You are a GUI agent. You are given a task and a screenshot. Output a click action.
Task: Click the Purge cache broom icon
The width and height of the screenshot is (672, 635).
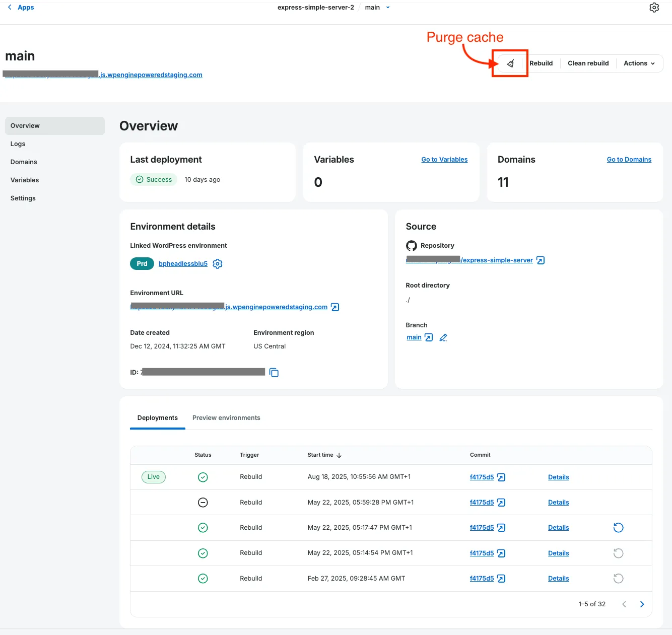pyautogui.click(x=510, y=63)
